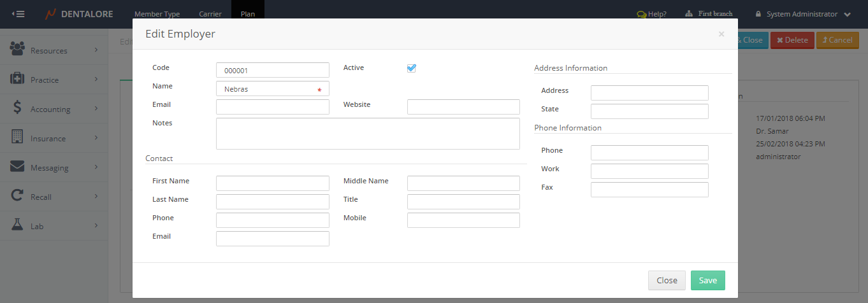868x303 pixels.
Task: Click the Lab flask icon
Action: tap(17, 225)
